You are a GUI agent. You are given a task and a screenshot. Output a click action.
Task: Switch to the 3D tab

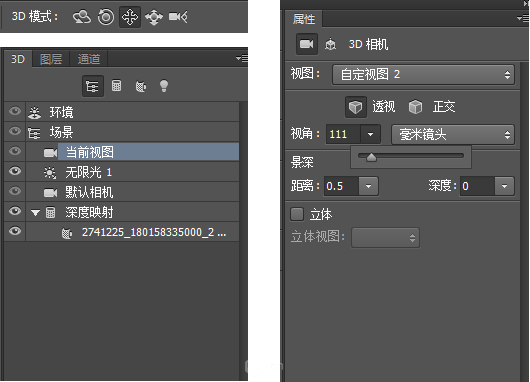coord(18,59)
